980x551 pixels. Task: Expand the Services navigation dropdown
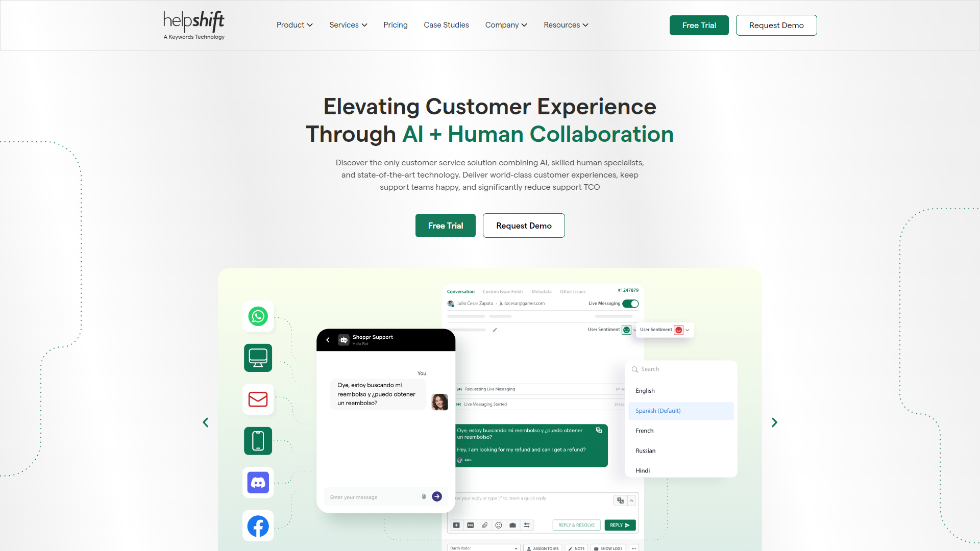[348, 25]
